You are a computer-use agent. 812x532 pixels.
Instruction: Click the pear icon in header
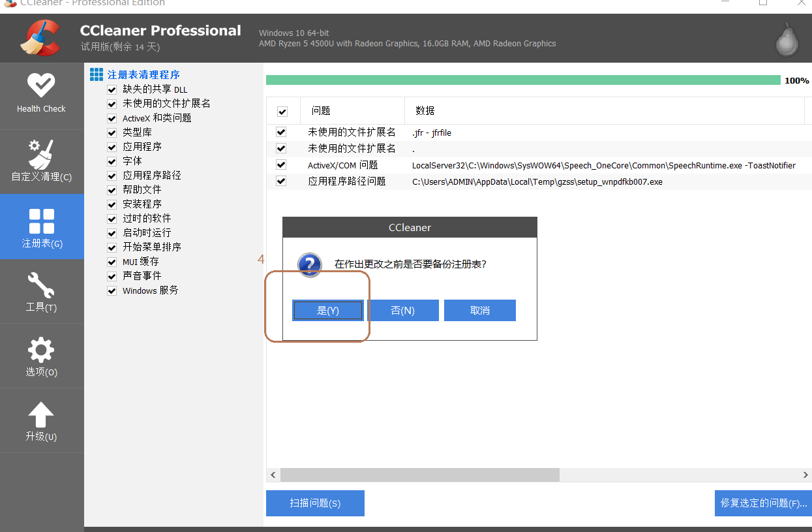787,39
